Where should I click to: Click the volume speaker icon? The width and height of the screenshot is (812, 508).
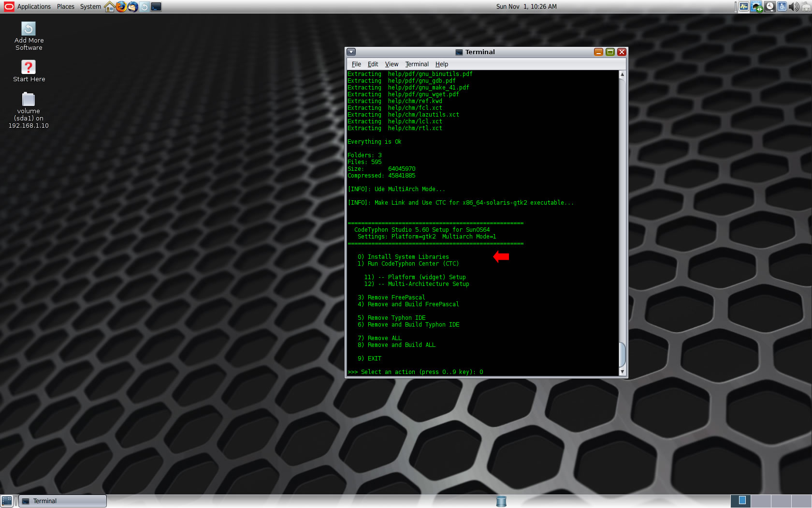coord(794,7)
